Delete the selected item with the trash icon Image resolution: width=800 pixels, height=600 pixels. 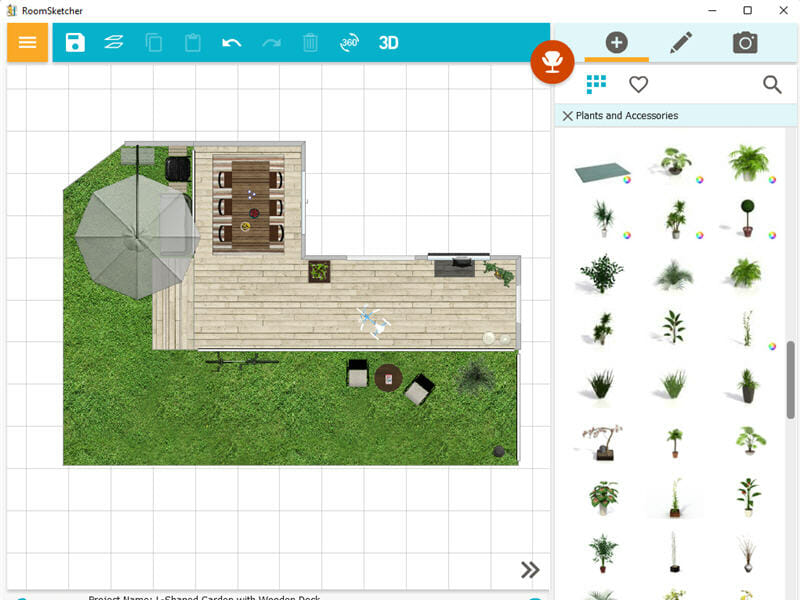click(x=311, y=43)
